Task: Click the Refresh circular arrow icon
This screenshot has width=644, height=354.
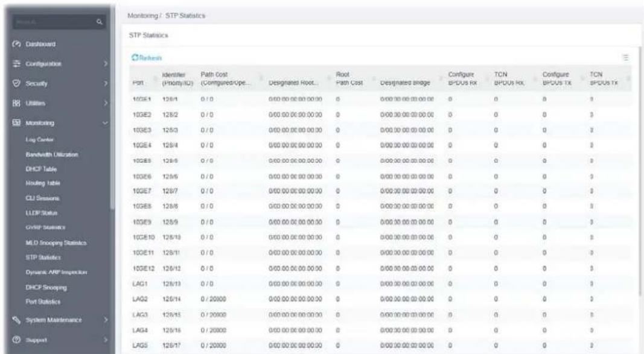Action: pos(135,58)
